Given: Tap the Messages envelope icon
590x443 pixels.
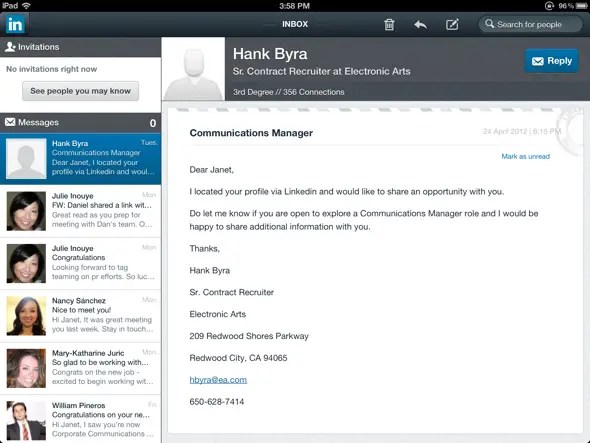Looking at the screenshot, I should tap(10, 122).
